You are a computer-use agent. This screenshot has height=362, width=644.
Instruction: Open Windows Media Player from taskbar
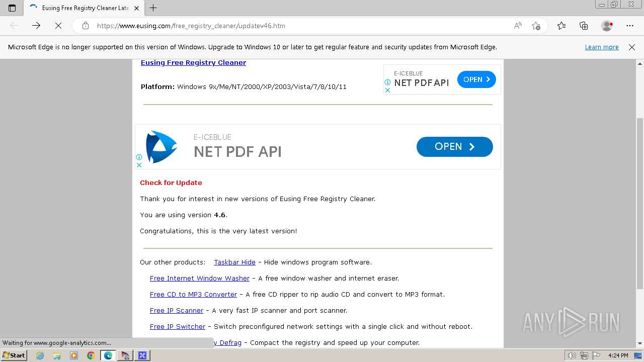(74, 355)
